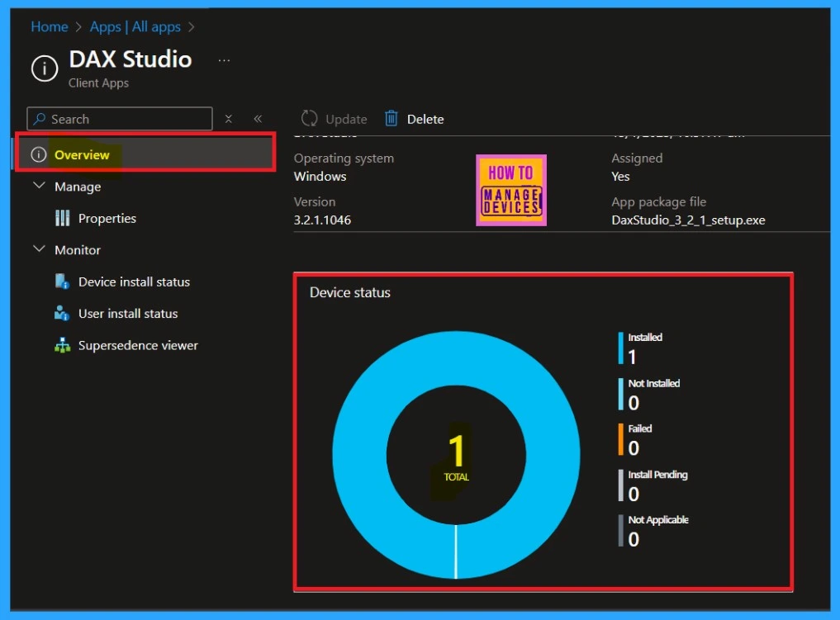The height and width of the screenshot is (620, 840).
Task: Click the Properties bars icon
Action: point(63,218)
